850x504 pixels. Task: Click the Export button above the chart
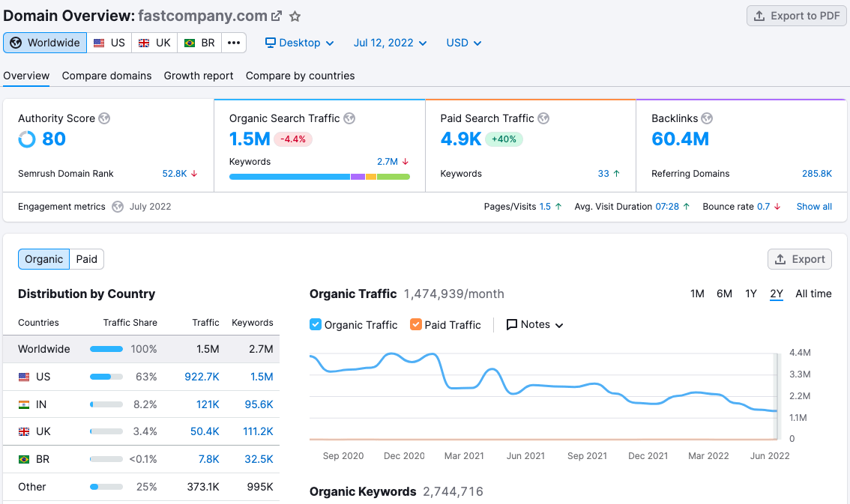coord(800,259)
